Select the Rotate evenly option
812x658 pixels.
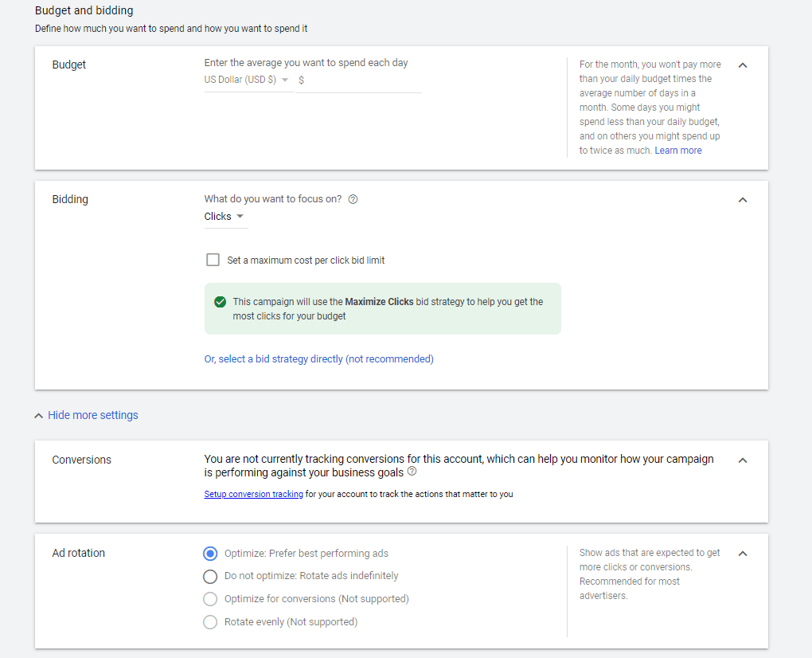pos(209,621)
